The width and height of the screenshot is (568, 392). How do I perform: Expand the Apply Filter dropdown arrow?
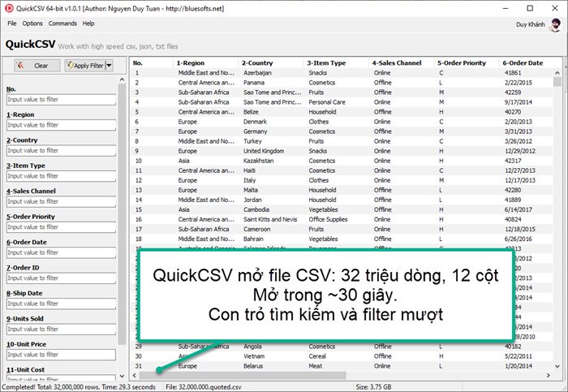[109, 66]
